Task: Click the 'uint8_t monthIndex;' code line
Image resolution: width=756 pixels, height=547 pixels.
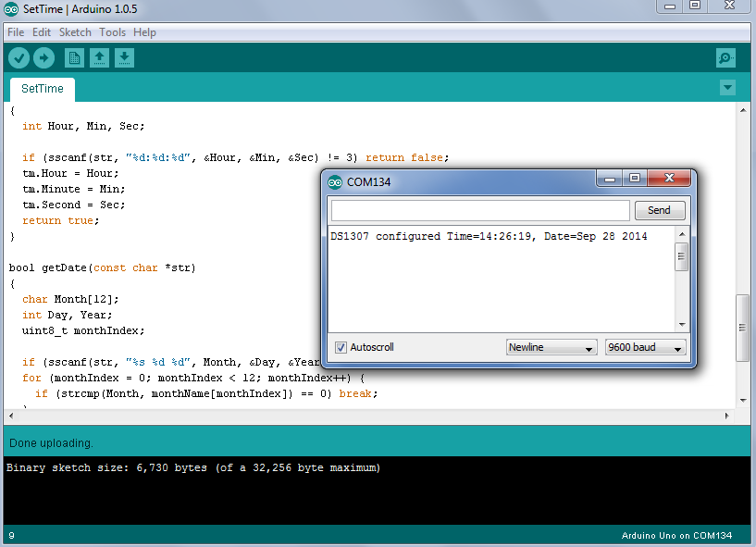Action: pyautogui.click(x=83, y=331)
